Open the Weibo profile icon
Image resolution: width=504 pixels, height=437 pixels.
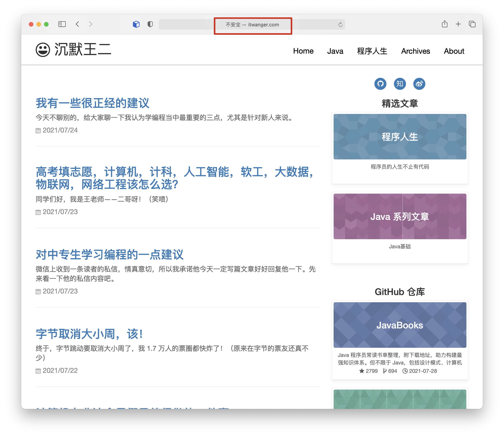coord(419,84)
